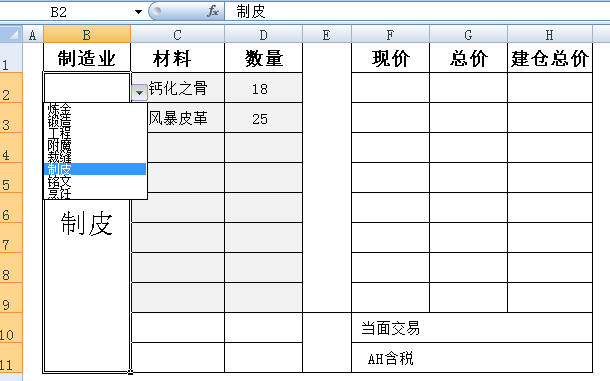Viewport: 610px width, 381px height.
Task: Select row 5 header
Action: pos(11,177)
